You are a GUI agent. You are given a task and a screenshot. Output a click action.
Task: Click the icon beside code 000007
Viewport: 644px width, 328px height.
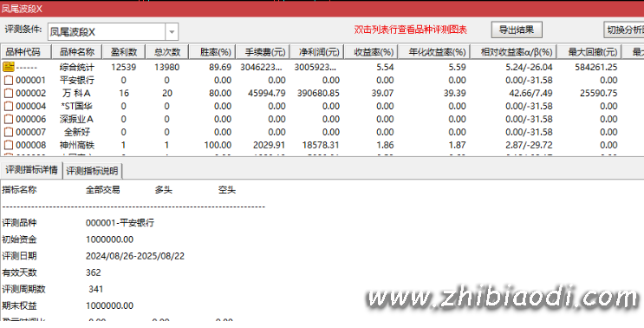[x=8, y=133]
